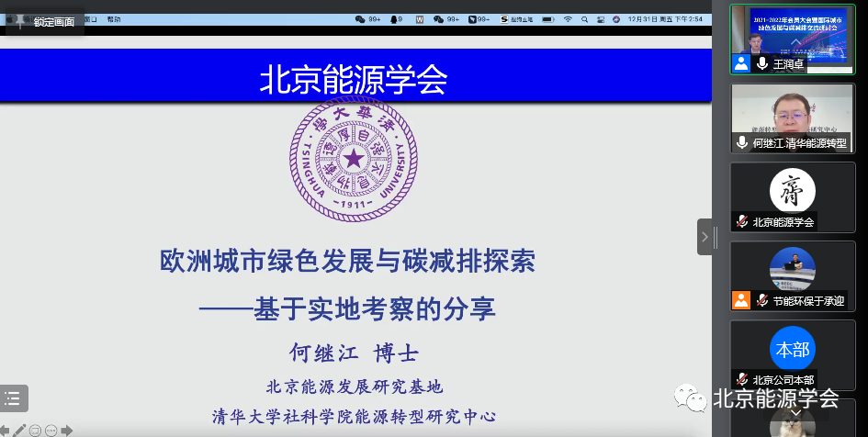868x437 pixels.
Task: Click muted mic icon of 北京公司本部
Action: pos(742,379)
